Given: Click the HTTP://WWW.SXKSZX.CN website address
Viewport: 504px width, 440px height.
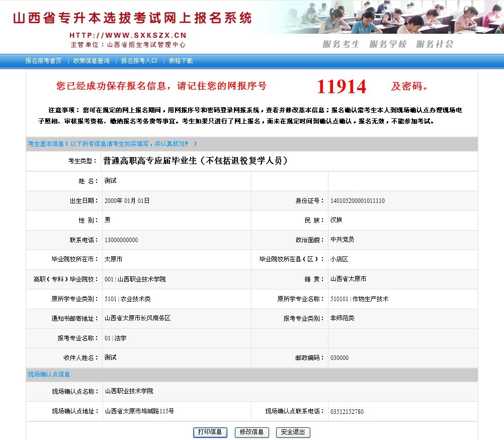Looking at the screenshot, I should [x=128, y=35].
